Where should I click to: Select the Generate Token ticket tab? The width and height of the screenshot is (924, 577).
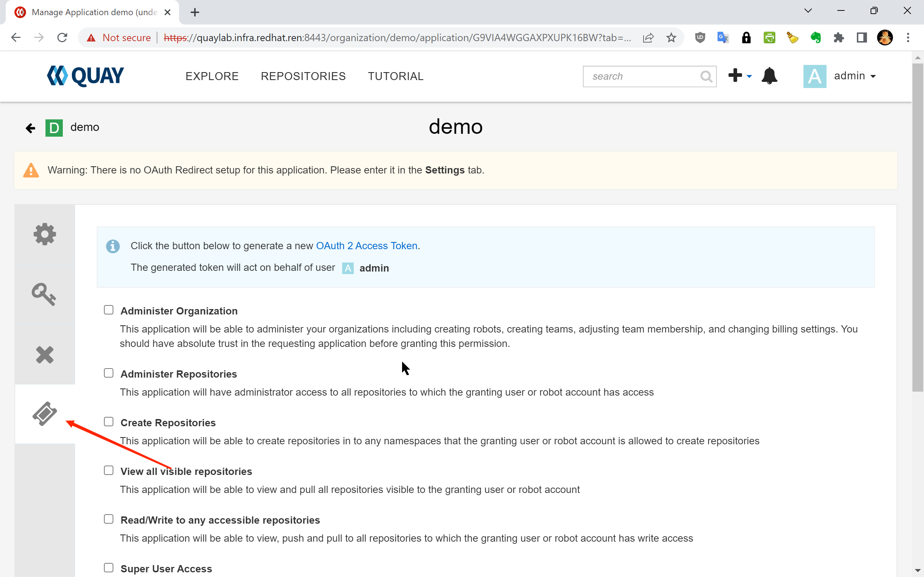click(x=45, y=414)
